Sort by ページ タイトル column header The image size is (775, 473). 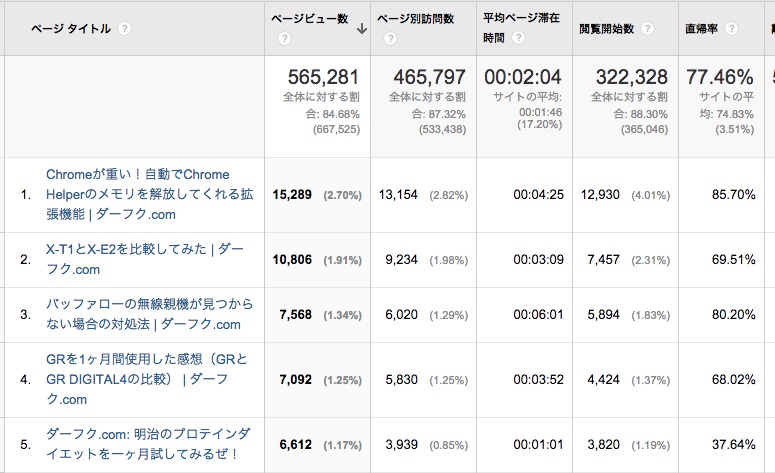[x=71, y=29]
